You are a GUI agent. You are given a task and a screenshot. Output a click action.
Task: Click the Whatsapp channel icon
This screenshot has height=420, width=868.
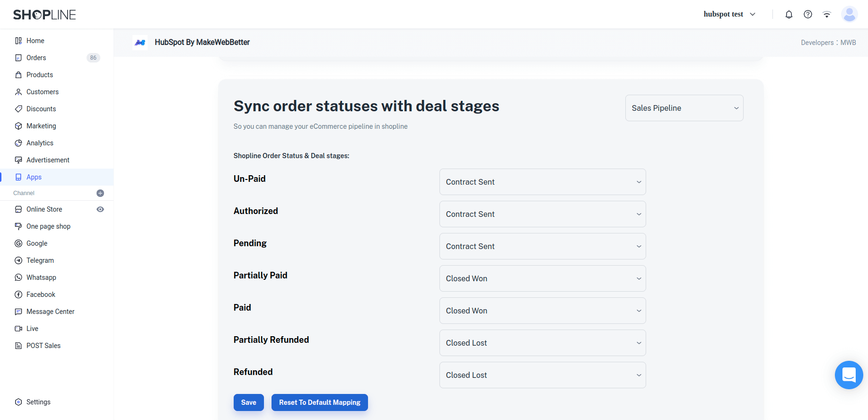(18, 277)
